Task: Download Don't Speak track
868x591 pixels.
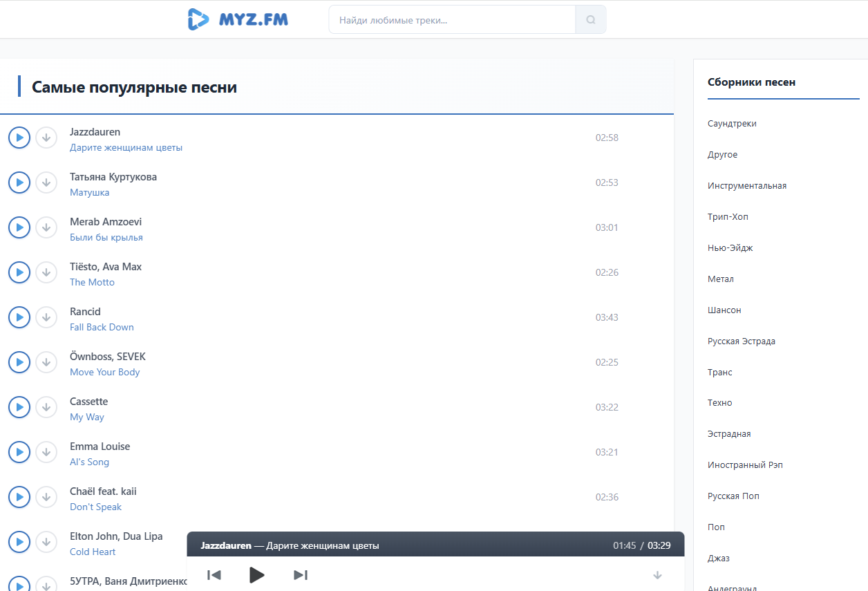Action: point(46,497)
